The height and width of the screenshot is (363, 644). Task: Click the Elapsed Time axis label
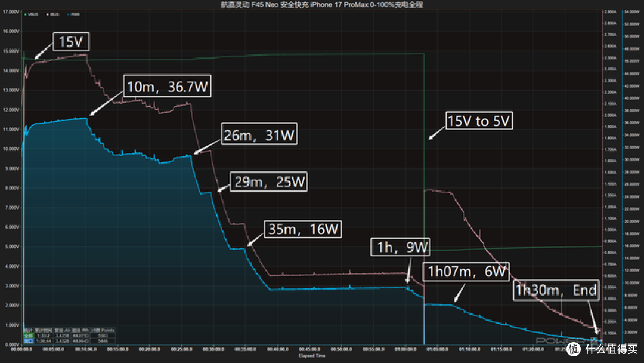(x=312, y=356)
